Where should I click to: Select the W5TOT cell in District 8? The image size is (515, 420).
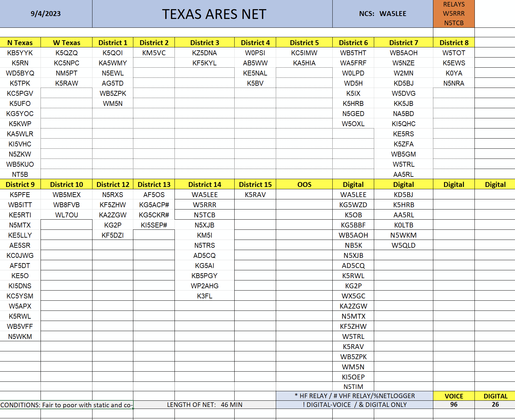(x=454, y=53)
